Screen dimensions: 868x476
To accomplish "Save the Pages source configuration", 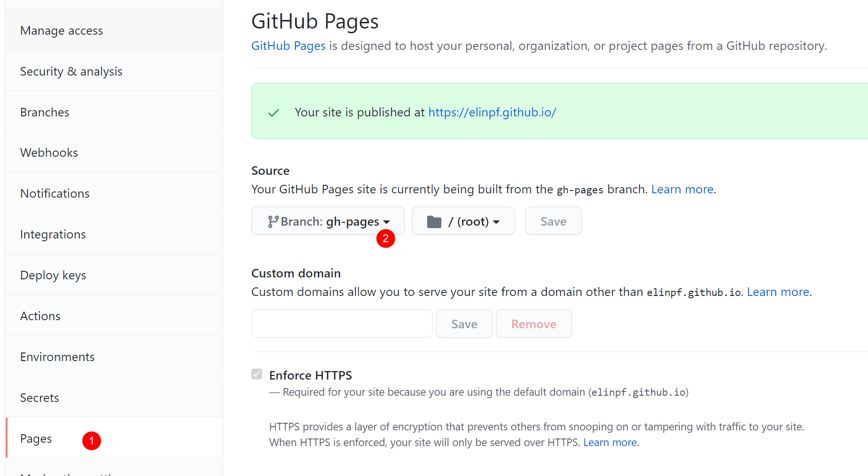I will (553, 221).
